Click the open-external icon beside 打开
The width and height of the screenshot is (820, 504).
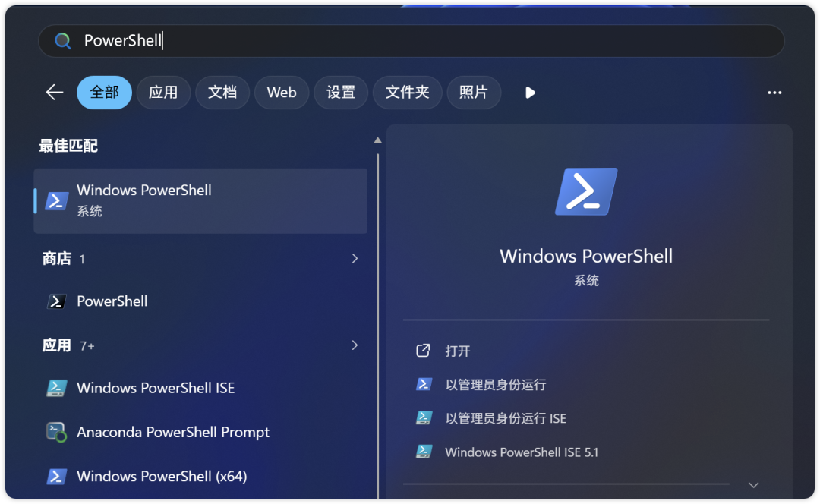point(423,350)
